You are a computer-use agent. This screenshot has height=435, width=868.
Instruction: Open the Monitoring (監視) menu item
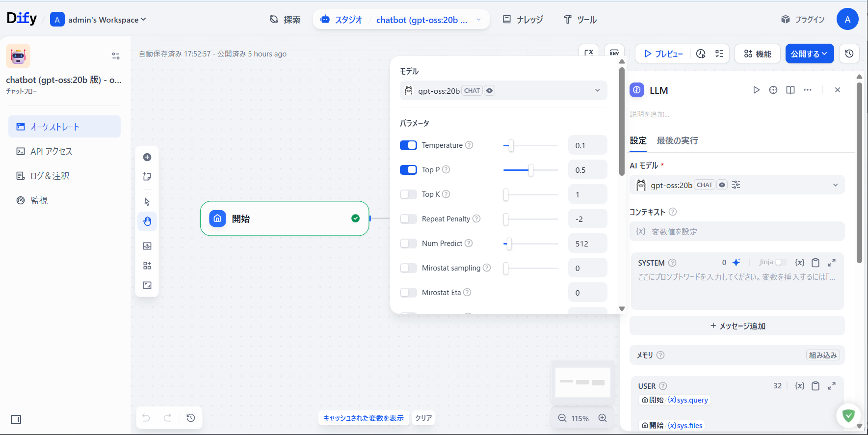tap(64, 200)
